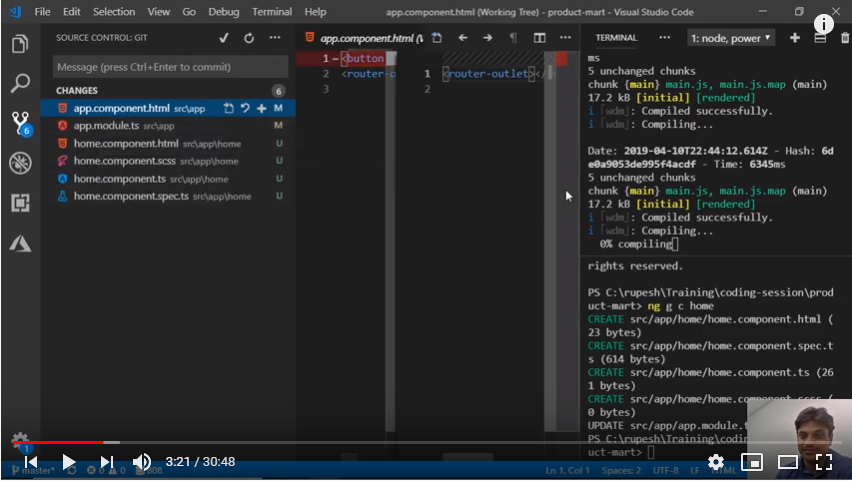The width and height of the screenshot is (852, 481).
Task: Click the app.component.html editor tab
Action: (363, 38)
